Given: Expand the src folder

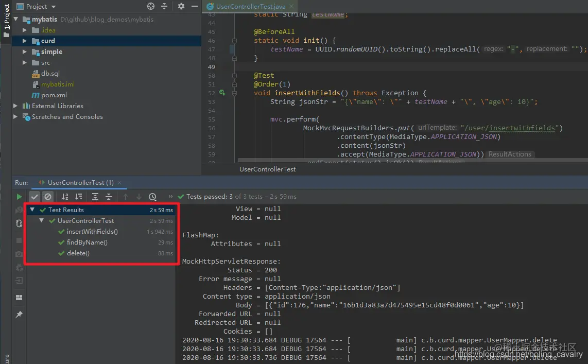Looking at the screenshot, I should [24, 63].
